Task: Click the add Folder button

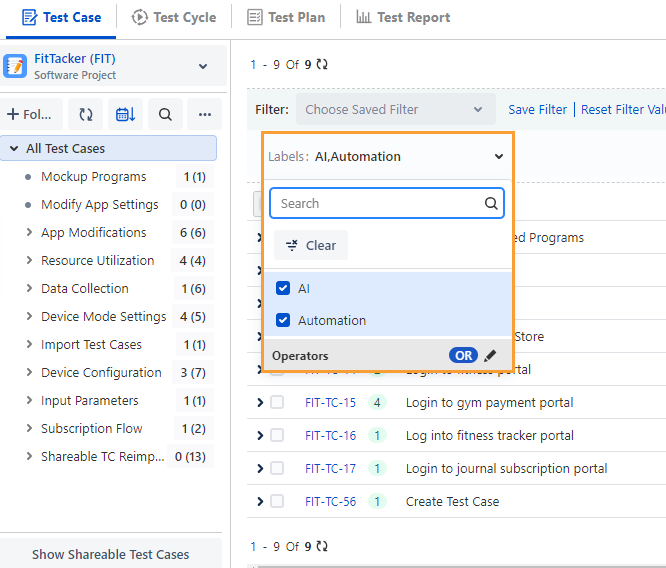Action: 31,114
